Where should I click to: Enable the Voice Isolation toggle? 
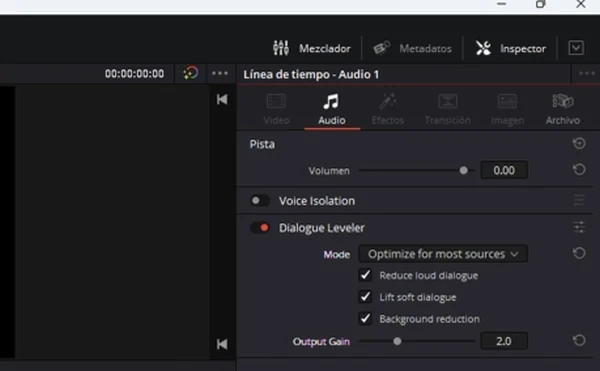click(260, 200)
